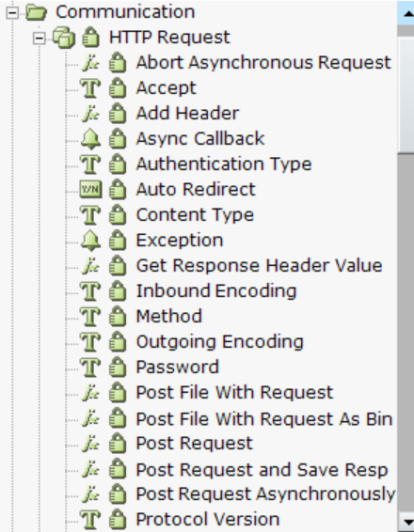
Task: Click the scrollbar down arrow
Action: coord(406,522)
